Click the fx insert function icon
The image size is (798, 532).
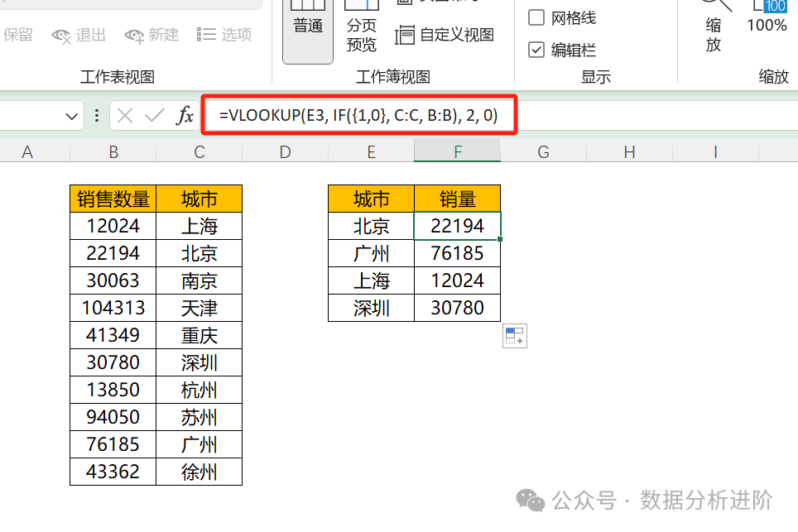click(x=185, y=116)
